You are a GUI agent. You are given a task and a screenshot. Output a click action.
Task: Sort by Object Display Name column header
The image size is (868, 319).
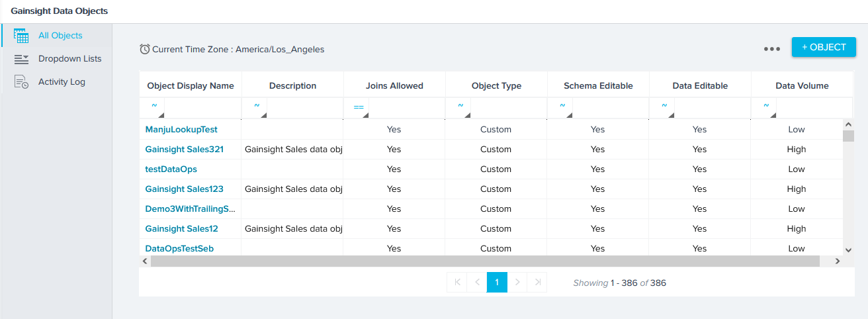(191, 85)
